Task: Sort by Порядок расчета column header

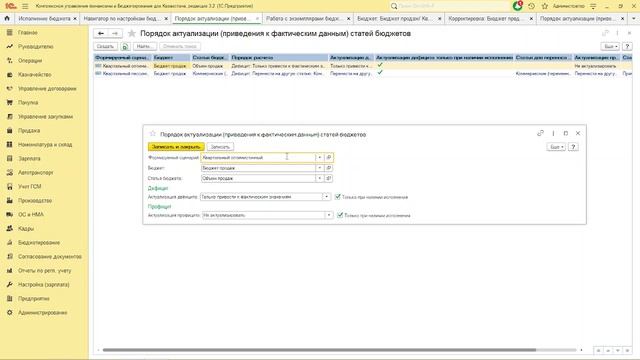Action: 279,58
